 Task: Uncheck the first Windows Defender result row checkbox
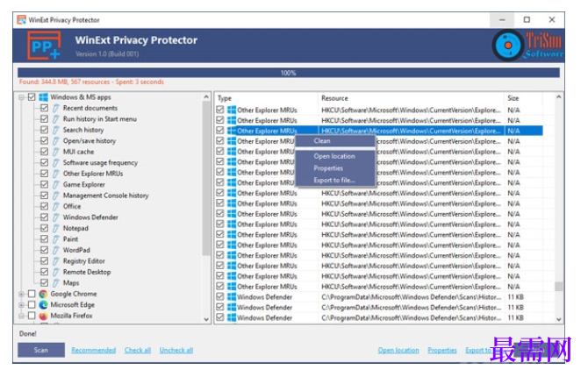(220, 296)
